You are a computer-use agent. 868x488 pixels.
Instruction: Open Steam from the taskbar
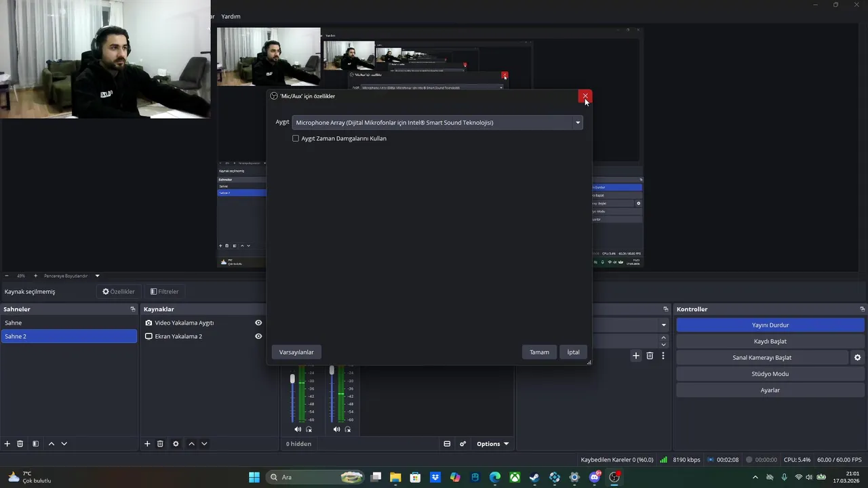534,477
